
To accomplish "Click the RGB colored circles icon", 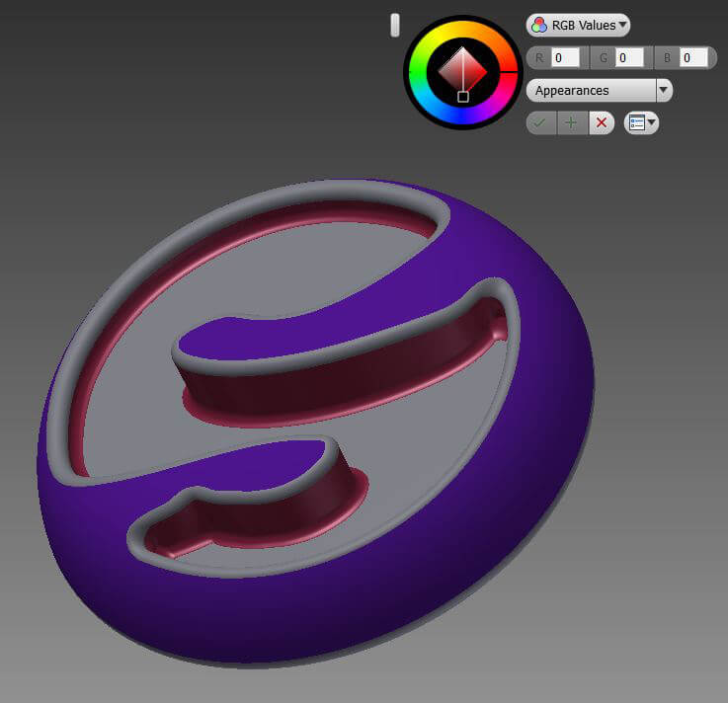I will (x=539, y=25).
